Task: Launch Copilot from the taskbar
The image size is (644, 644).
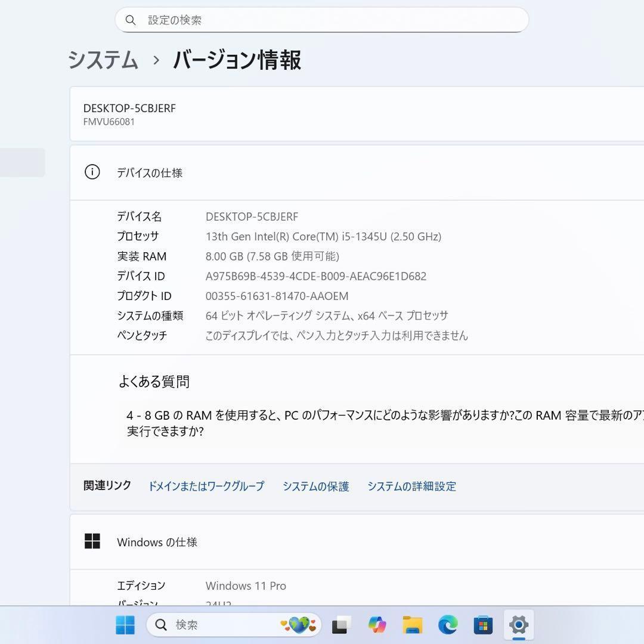Action: (377, 624)
